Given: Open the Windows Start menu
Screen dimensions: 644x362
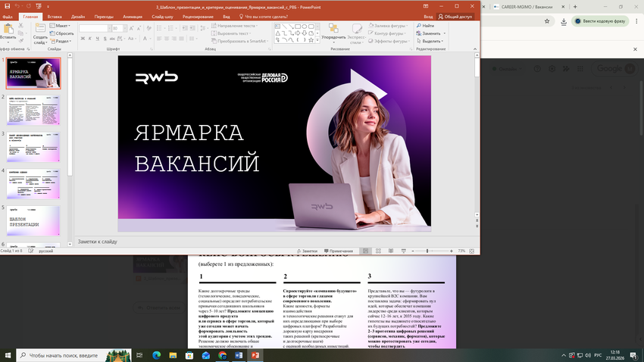Looking at the screenshot, I should [x=8, y=355].
